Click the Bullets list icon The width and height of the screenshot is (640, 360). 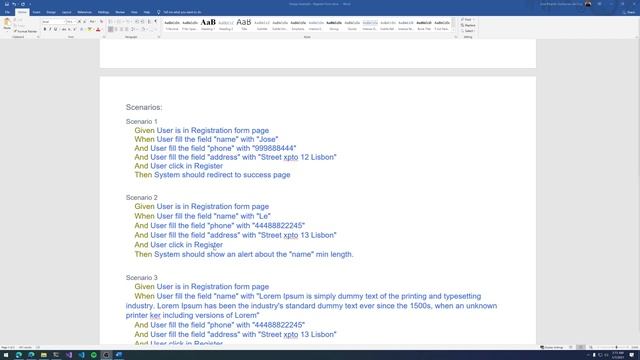pyautogui.click(x=111, y=22)
